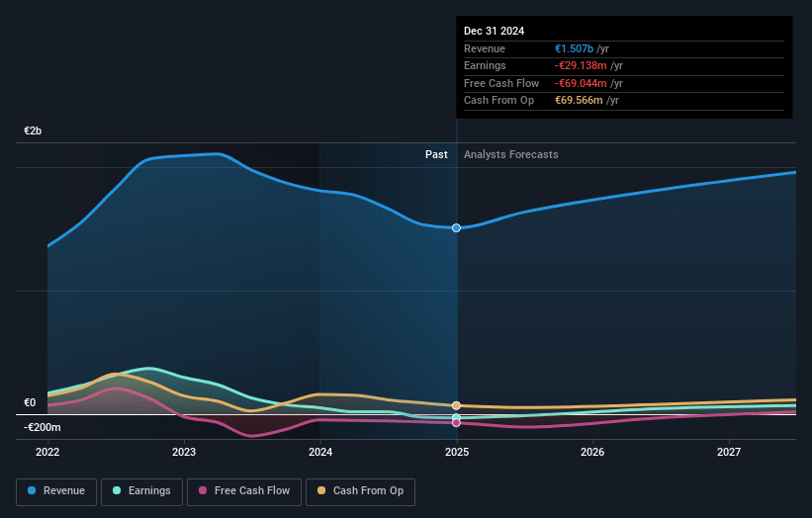Click the teal Earnings legend dot
812x518 pixels.
click(x=117, y=490)
